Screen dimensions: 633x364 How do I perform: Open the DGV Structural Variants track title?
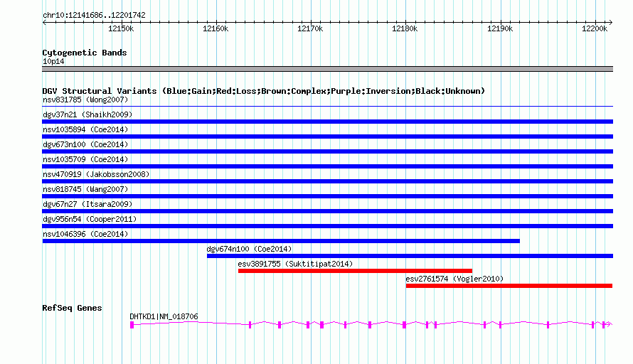pos(264,91)
